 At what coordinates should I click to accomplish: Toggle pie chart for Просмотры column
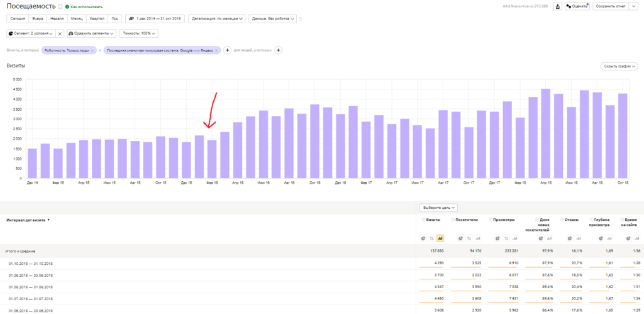(x=497, y=238)
